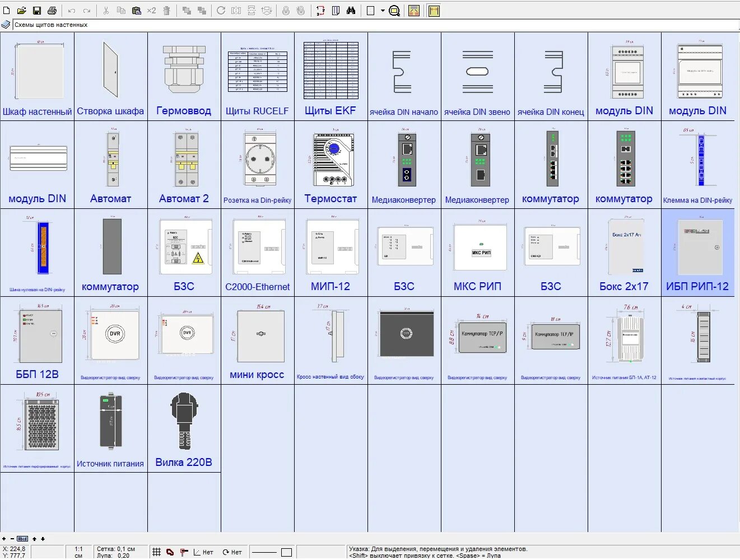Image resolution: width=740 pixels, height=560 pixels.
Task: Toggle the picture icon next to zoom tool
Action: [414, 11]
